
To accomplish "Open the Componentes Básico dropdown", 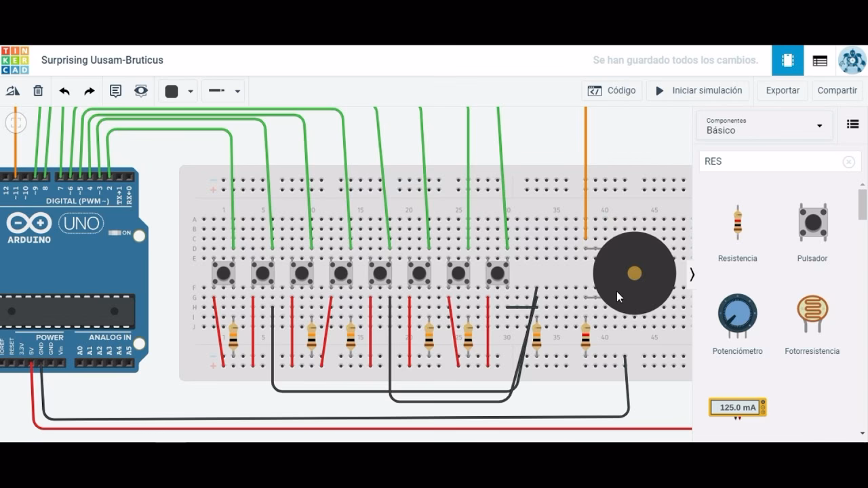I will (764, 125).
